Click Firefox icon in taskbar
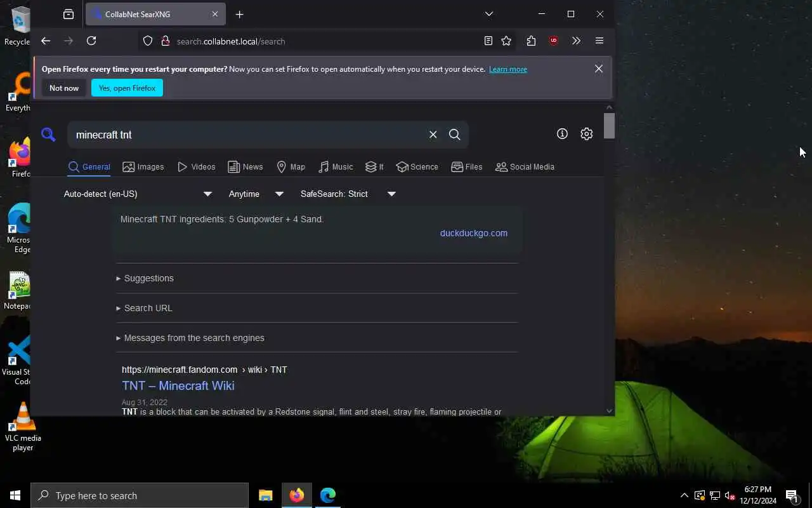Screen dimensions: 812x508 coord(297,495)
